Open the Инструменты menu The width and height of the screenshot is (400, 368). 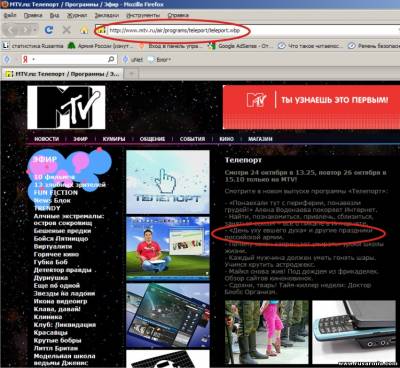143,15
